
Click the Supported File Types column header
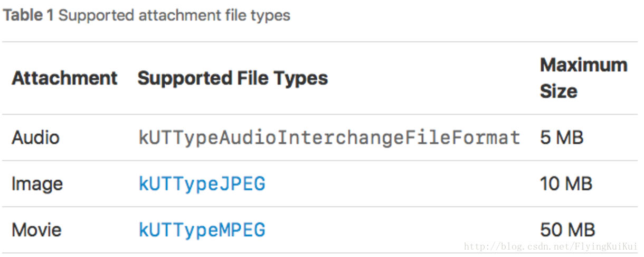(x=233, y=78)
